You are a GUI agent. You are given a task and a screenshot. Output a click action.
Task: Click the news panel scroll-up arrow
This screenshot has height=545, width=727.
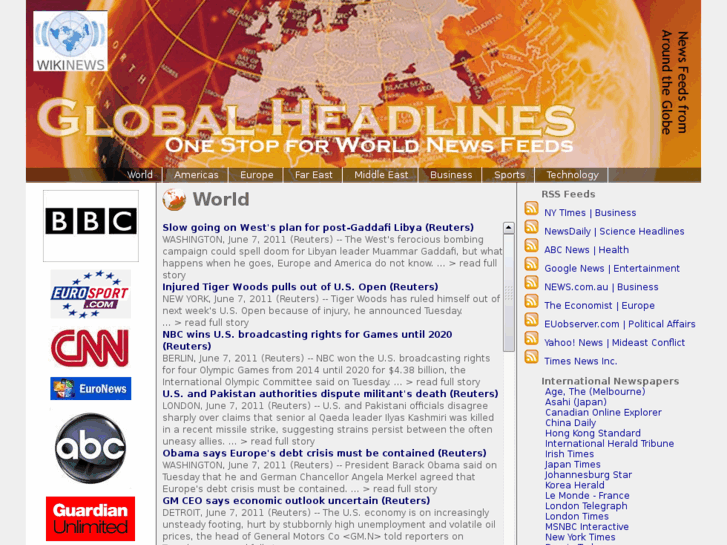[509, 228]
